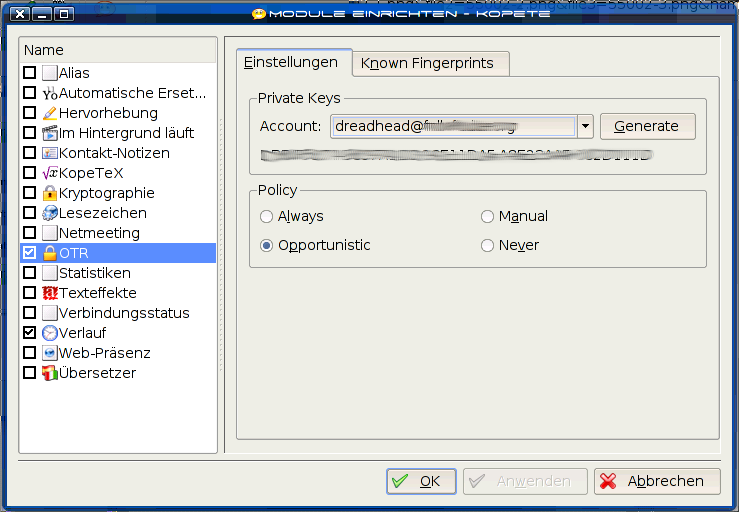The image size is (739, 512).
Task: Enable the Lesezeichen checkbox
Action: [29, 213]
